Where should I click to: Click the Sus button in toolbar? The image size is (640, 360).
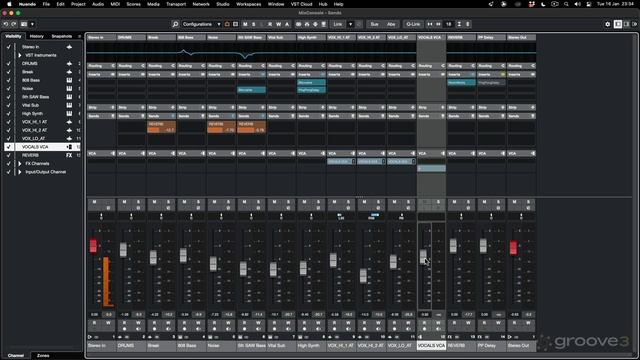coord(374,24)
